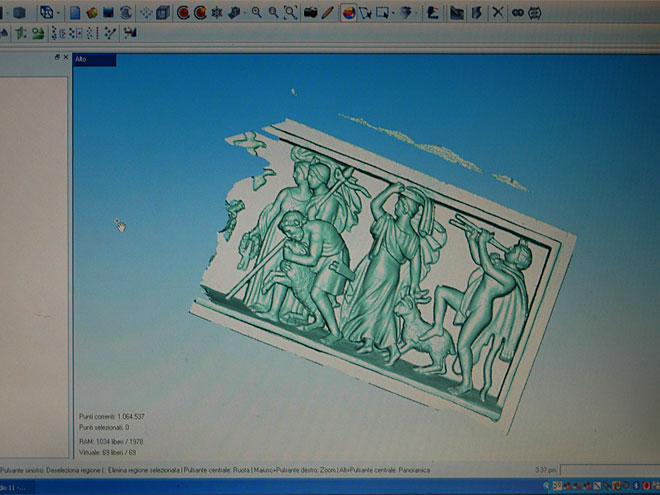Screen dimensions: 660x495
Task: Click the '3:37 pm' time in status bar
Action: coord(546,470)
